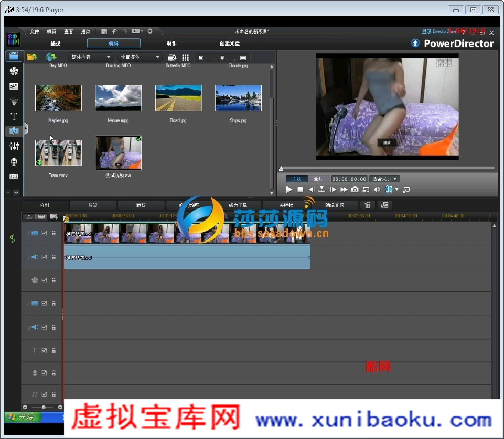Click the 编辑音频 button
Screen dimensions: 504x439
click(335, 205)
